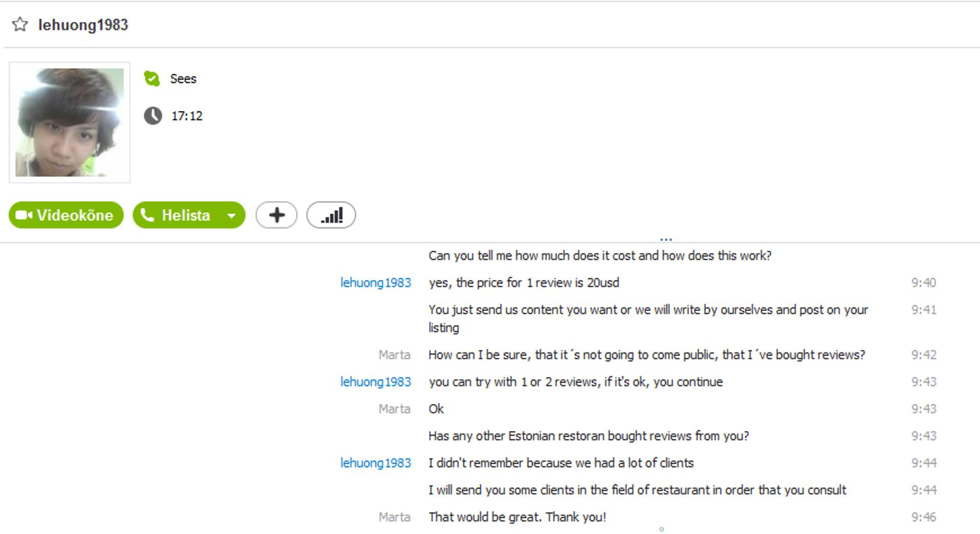Click lehuong1983 sender name at 9:40 message
The height and width of the screenshot is (534, 980).
pos(375,283)
